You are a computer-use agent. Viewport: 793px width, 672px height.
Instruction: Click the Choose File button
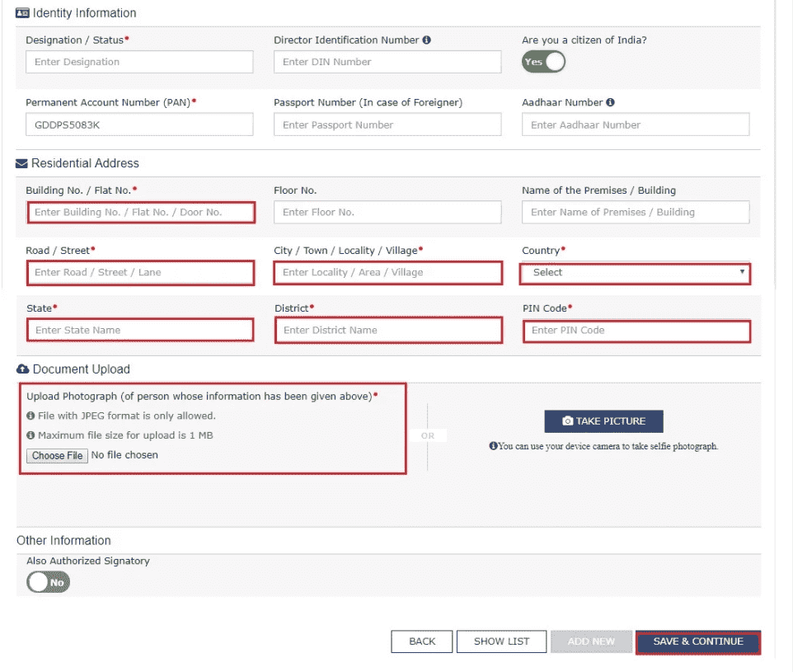coord(57,455)
